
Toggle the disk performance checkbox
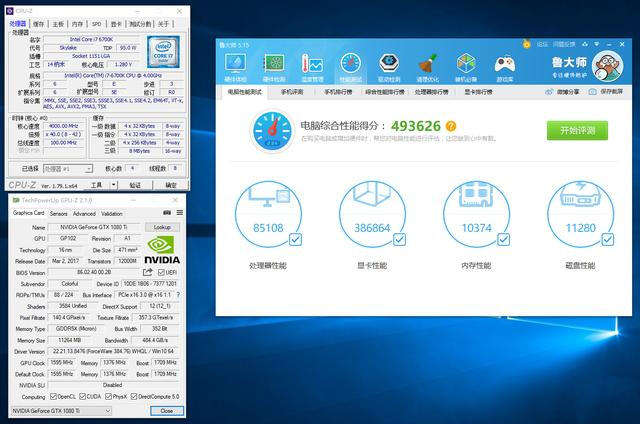pyautogui.click(x=607, y=239)
